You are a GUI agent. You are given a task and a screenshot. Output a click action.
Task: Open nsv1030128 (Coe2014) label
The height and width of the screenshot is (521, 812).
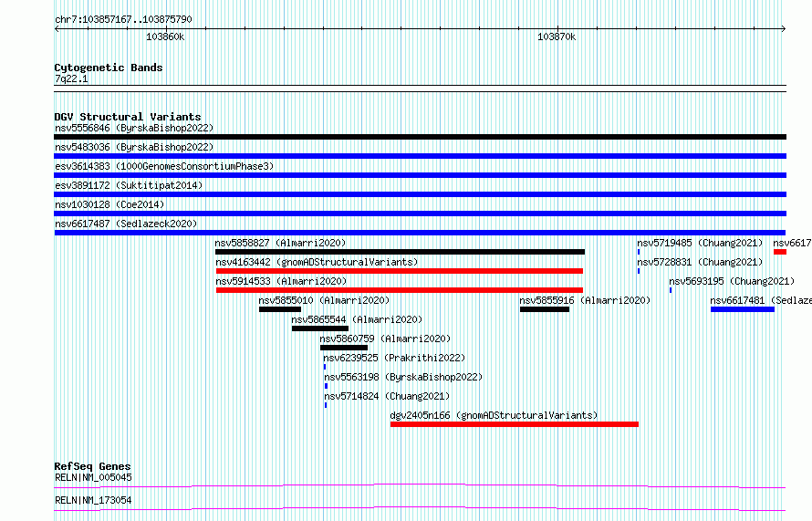(x=109, y=204)
